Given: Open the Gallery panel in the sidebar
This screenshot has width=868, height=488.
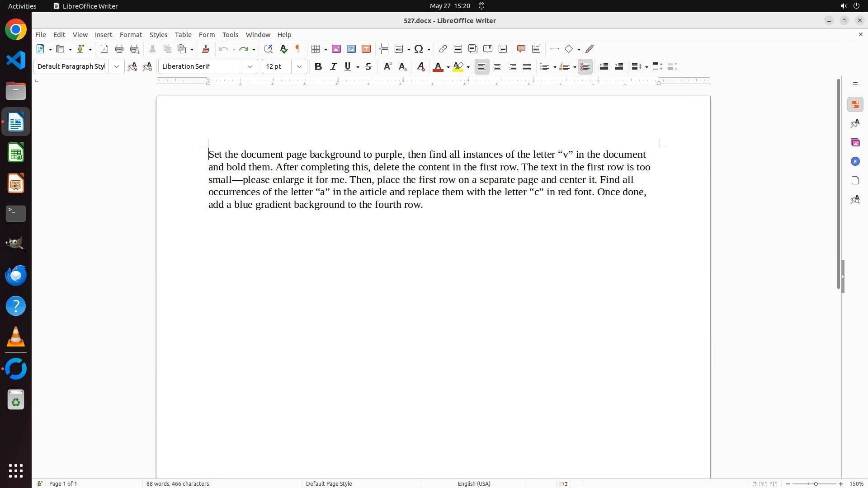Looking at the screenshot, I should tap(855, 142).
